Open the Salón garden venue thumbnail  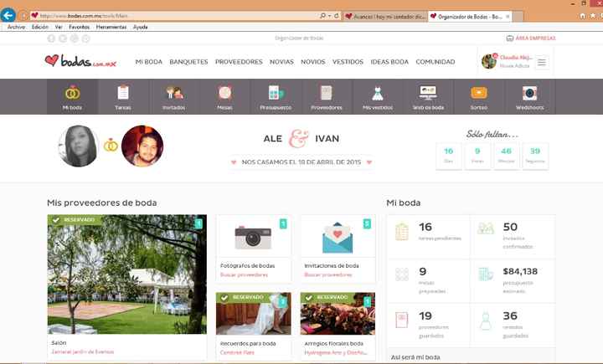coord(126,274)
